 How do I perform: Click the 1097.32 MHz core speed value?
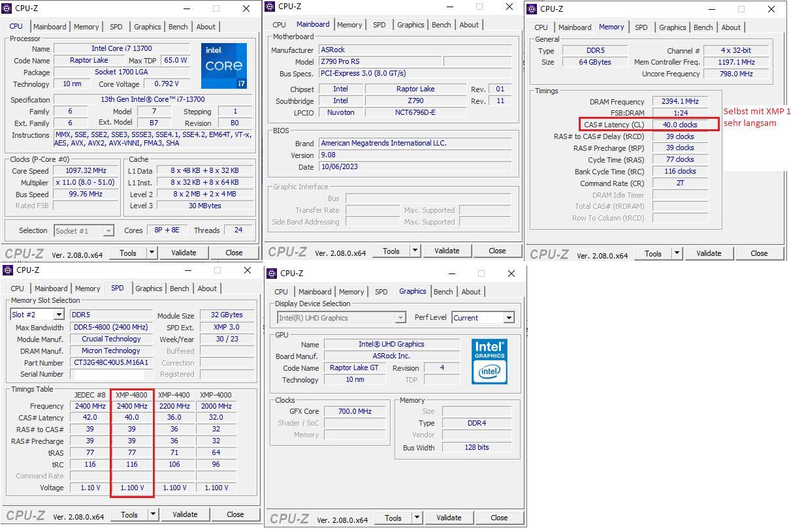[86, 171]
